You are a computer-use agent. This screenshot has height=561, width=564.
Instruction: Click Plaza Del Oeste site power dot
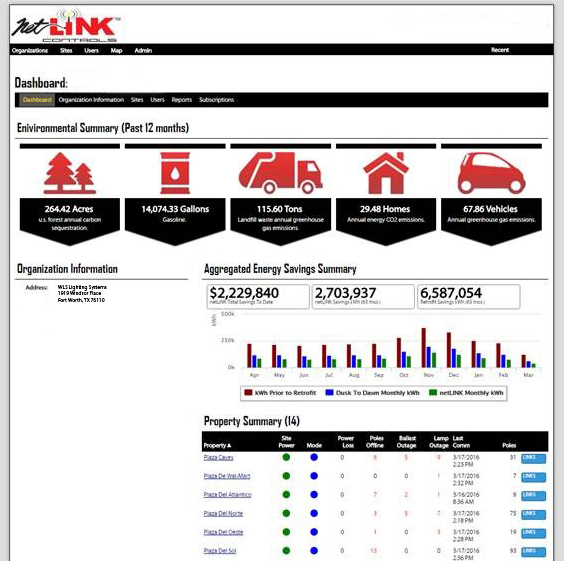(286, 532)
